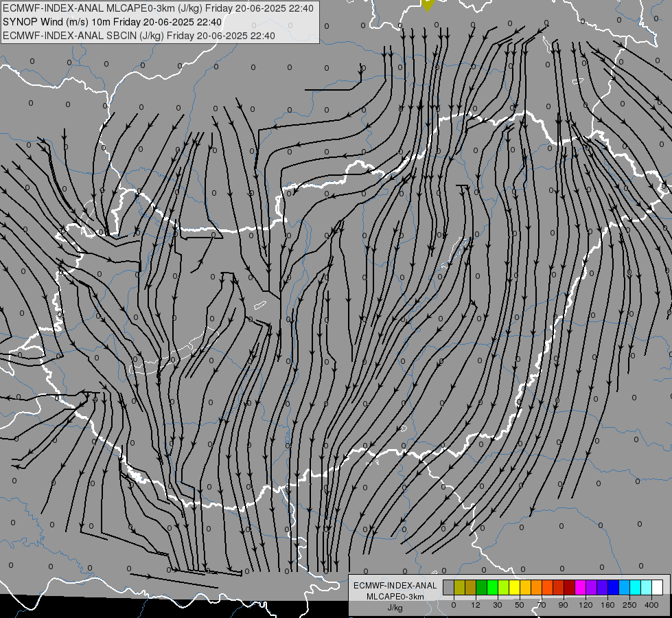
Task: Select the pure blue legend swatch
Action: tap(613, 588)
